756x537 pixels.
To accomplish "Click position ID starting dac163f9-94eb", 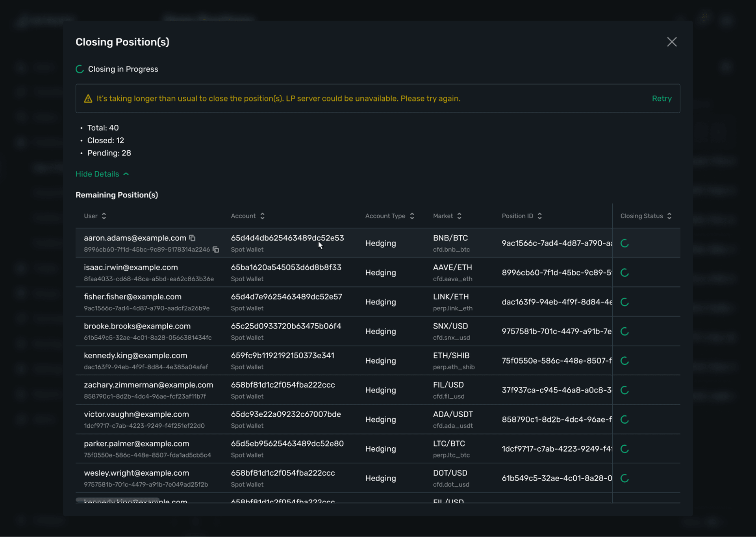I will point(557,302).
